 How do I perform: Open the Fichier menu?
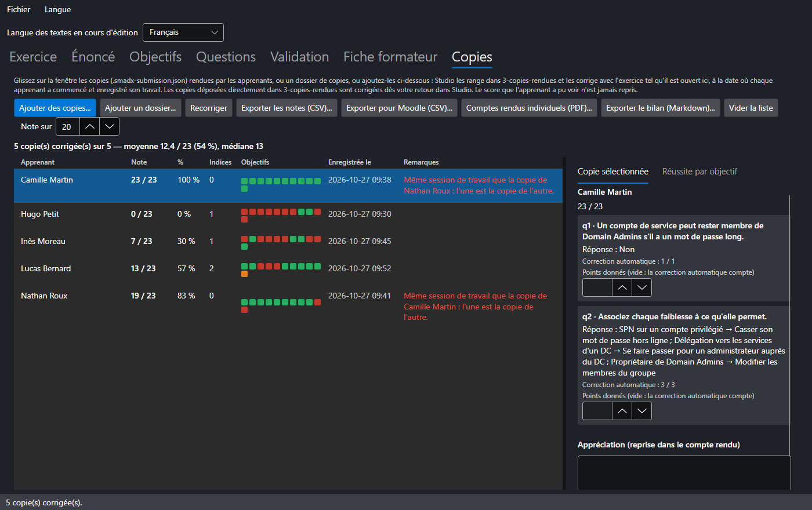click(19, 9)
